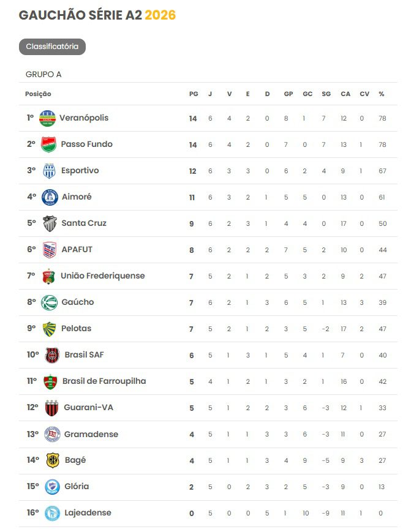The height and width of the screenshot is (532, 403).
Task: Click the Brasil SAF crest
Action: 52,355
